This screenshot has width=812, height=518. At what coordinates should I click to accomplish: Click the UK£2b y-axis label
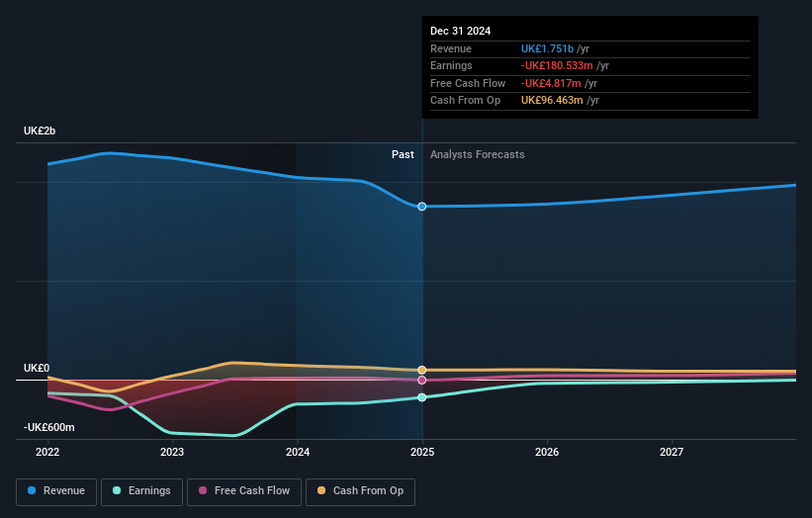pyautogui.click(x=40, y=130)
